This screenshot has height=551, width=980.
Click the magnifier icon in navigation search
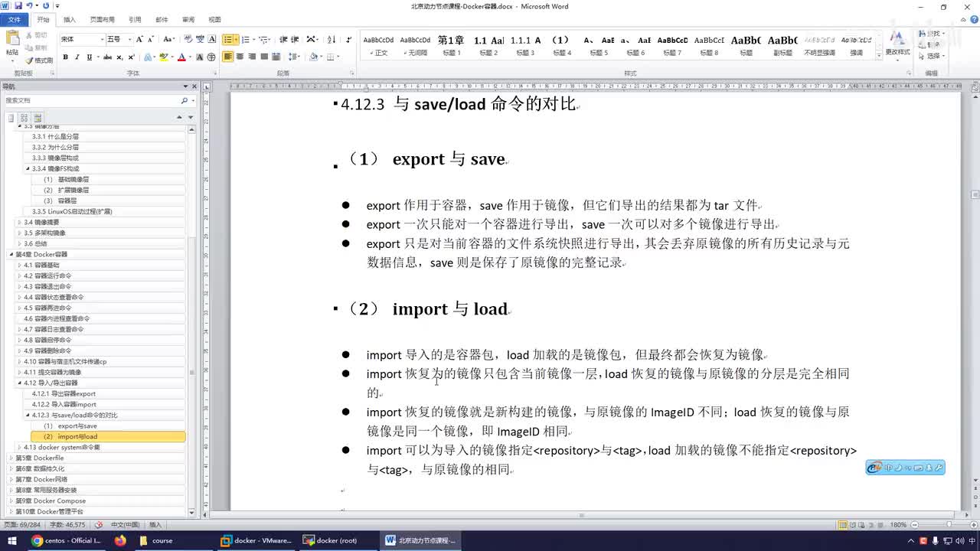pyautogui.click(x=184, y=100)
